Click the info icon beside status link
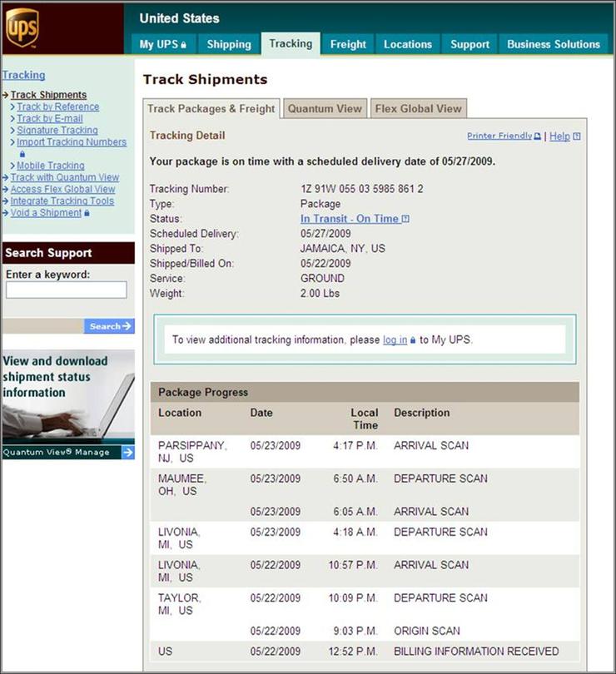Viewport: 616px width, 674px height. tap(405, 219)
